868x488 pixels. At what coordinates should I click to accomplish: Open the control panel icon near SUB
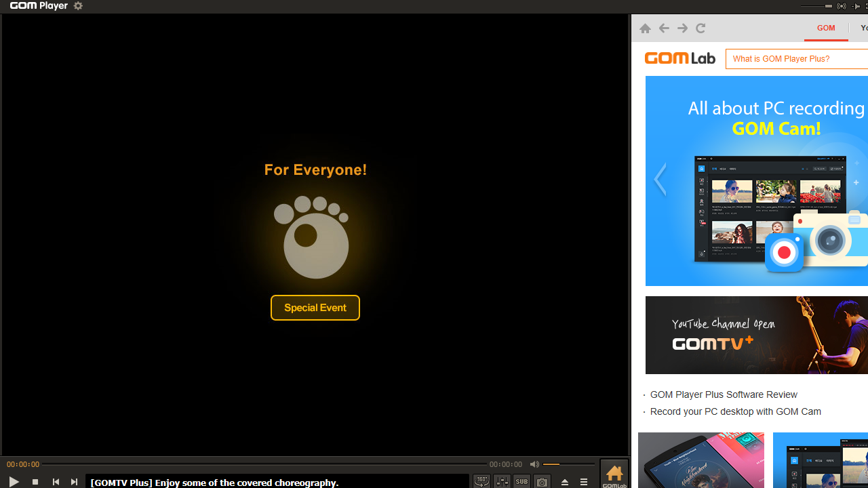pos(502,481)
